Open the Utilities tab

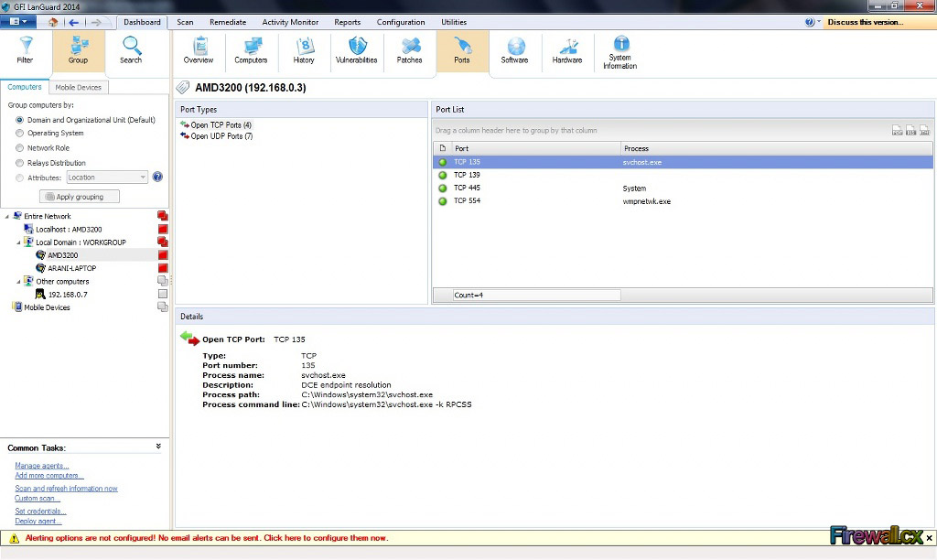coord(454,22)
